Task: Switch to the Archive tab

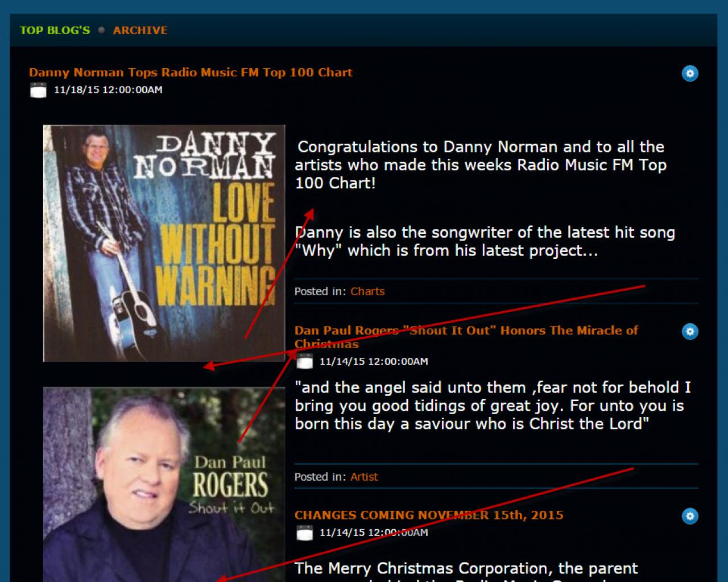Action: point(140,30)
